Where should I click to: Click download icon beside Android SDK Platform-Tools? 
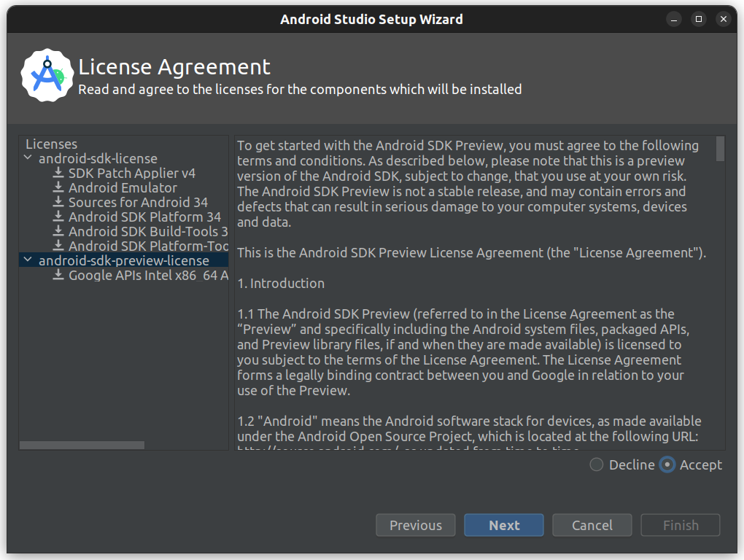point(58,246)
